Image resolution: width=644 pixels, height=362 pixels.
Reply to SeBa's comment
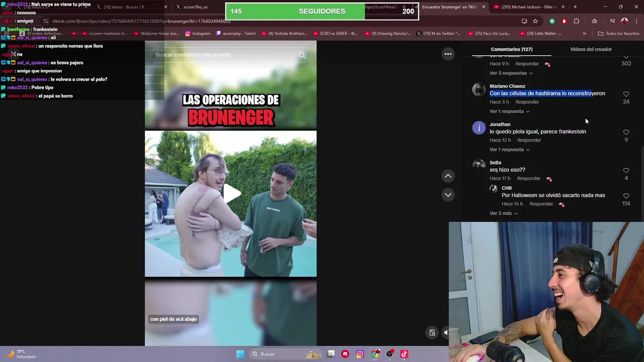(x=529, y=178)
